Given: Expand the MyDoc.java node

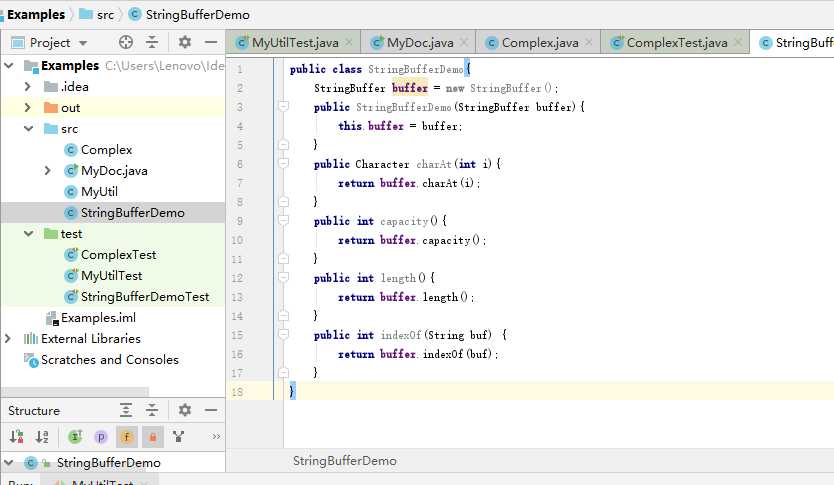Looking at the screenshot, I should 48,171.
